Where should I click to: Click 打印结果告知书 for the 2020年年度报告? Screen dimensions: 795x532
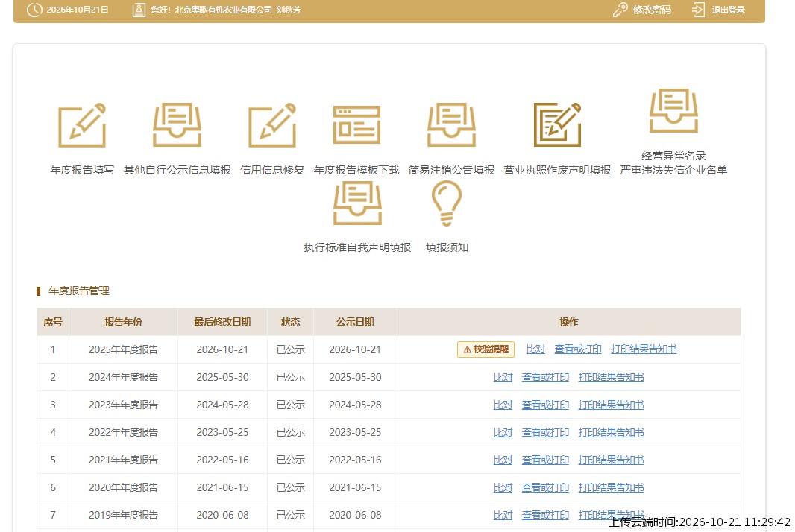tap(611, 487)
